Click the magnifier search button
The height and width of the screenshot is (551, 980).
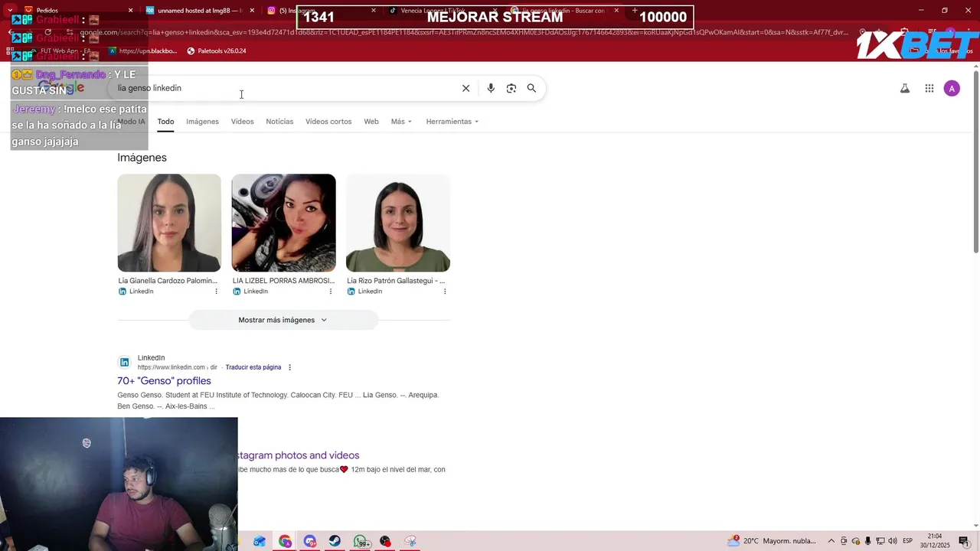[531, 88]
